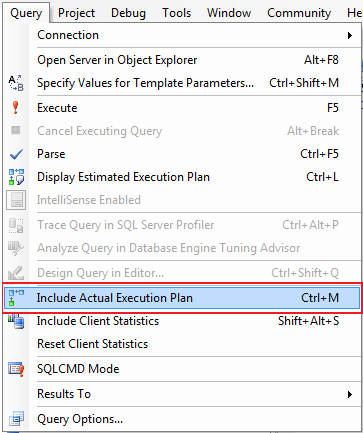
Task: Open the Tools menu
Action: coord(176,13)
